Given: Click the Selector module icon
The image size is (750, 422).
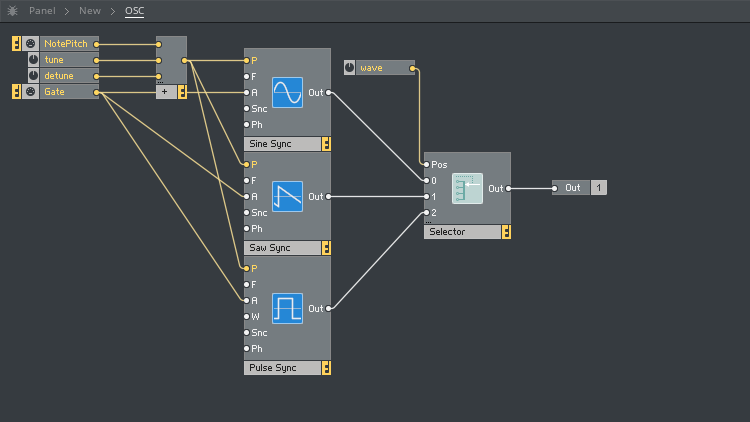Looking at the screenshot, I should 467,188.
